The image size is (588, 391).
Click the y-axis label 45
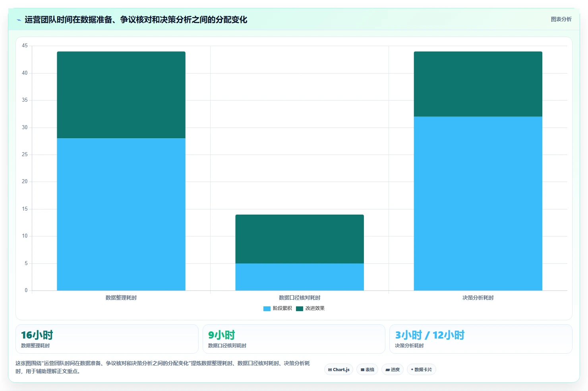pyautogui.click(x=25, y=46)
